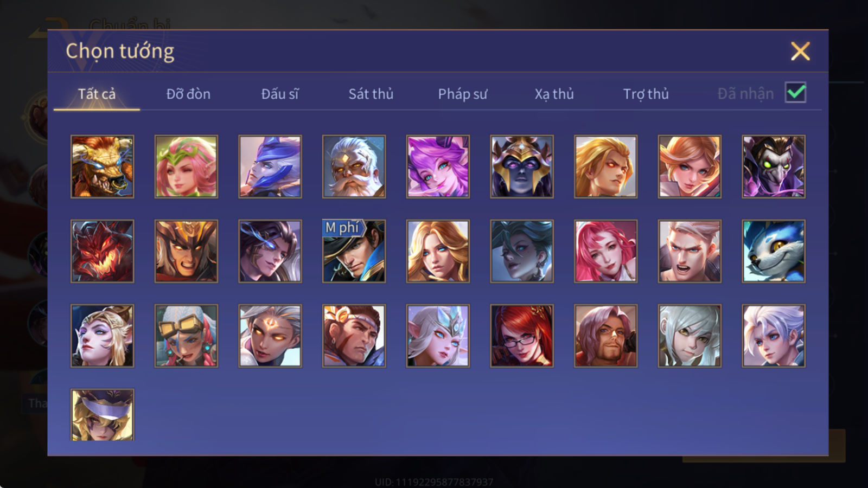This screenshot has width=868, height=488.
Task: Select the golden bull-headed hero portrait
Action: [102, 166]
